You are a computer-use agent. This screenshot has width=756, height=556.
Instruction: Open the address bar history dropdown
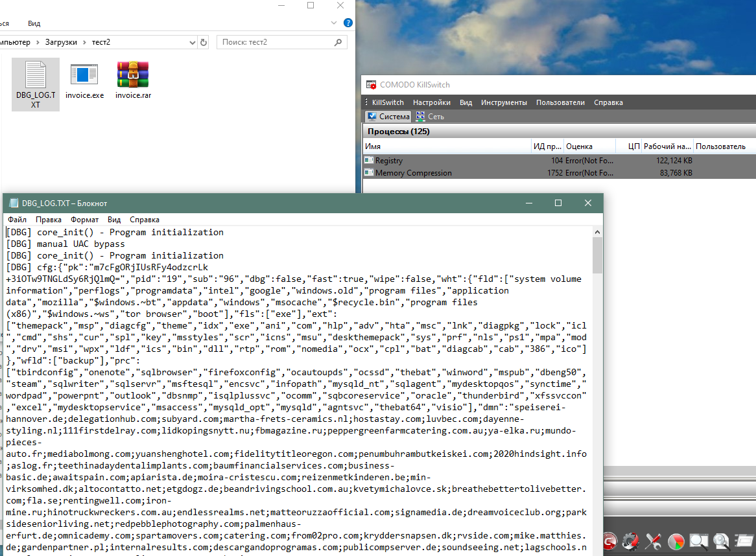193,42
